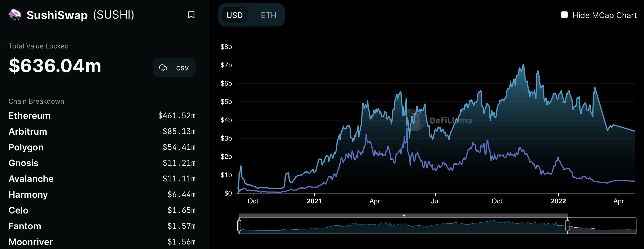Select the Arbitrum chain row

102,132
